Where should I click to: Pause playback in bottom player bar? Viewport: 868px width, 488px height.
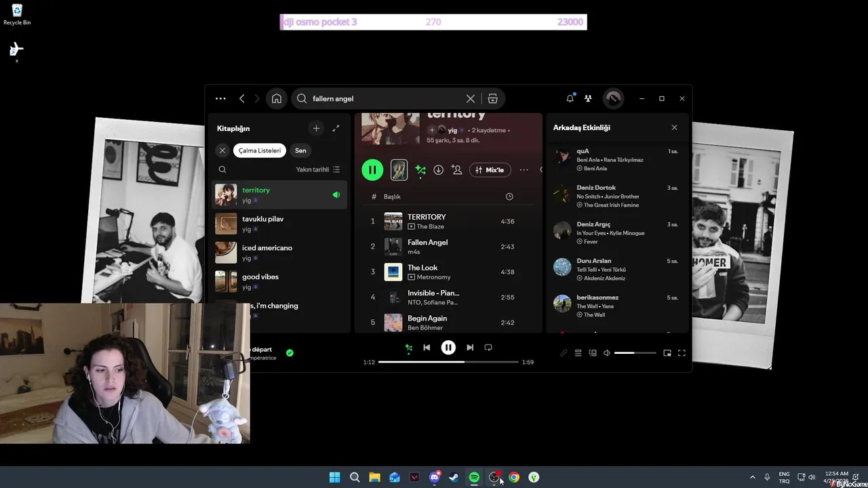click(x=448, y=348)
